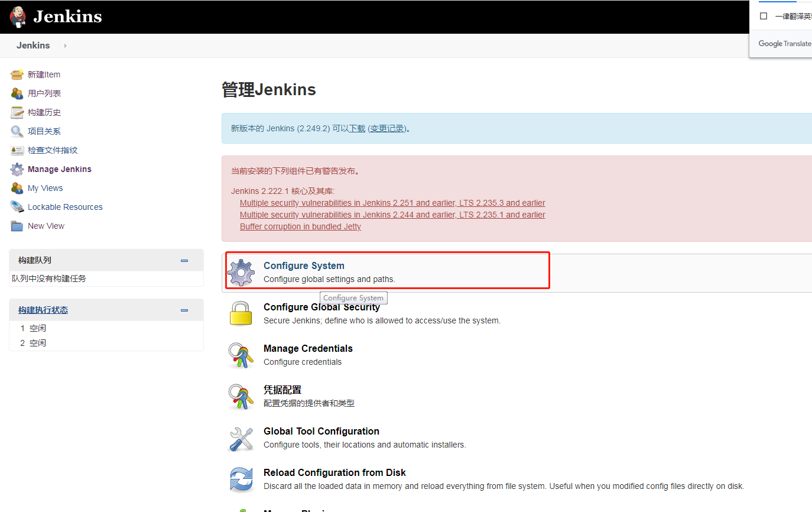Click the 队列中没有构建任务 text
The image size is (812, 512).
point(49,278)
